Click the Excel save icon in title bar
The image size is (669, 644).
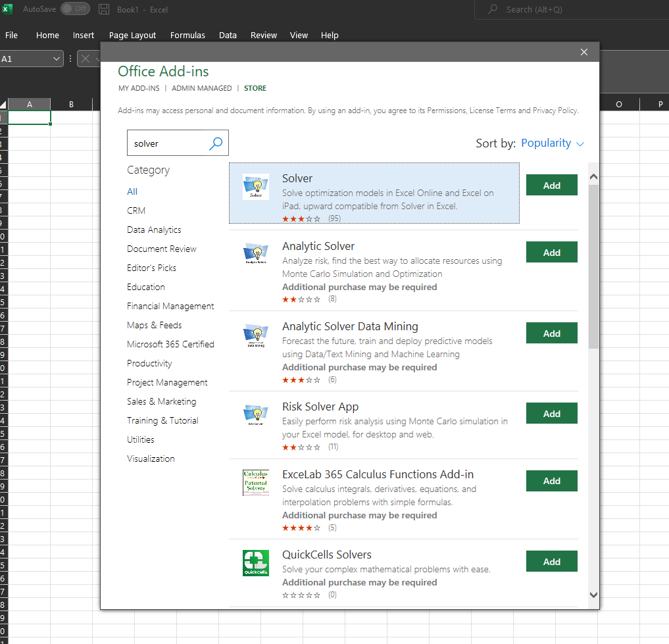[104, 9]
